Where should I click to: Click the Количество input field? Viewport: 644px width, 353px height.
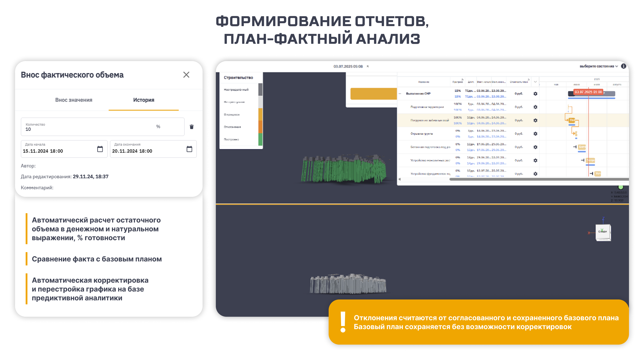(x=102, y=127)
